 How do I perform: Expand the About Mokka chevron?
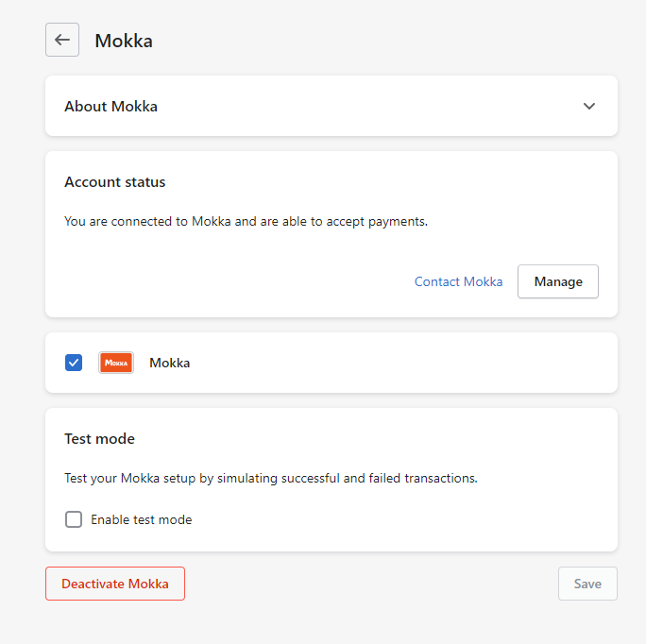click(589, 106)
